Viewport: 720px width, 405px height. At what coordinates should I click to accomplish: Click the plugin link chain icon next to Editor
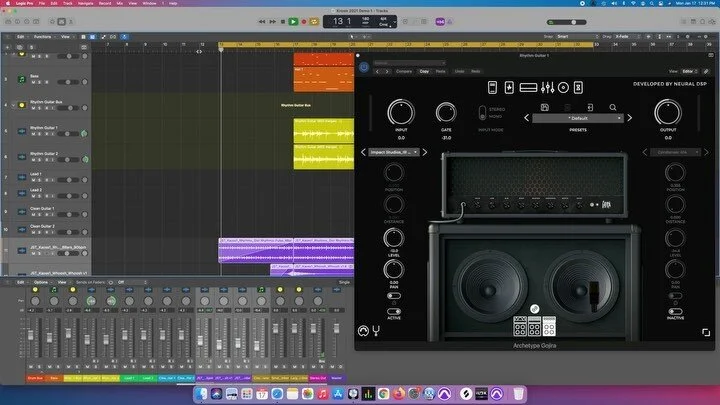tap(706, 71)
